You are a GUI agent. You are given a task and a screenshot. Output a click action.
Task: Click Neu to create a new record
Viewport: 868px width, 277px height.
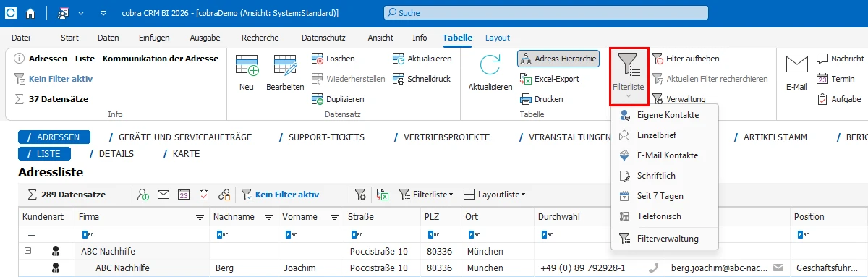(247, 74)
